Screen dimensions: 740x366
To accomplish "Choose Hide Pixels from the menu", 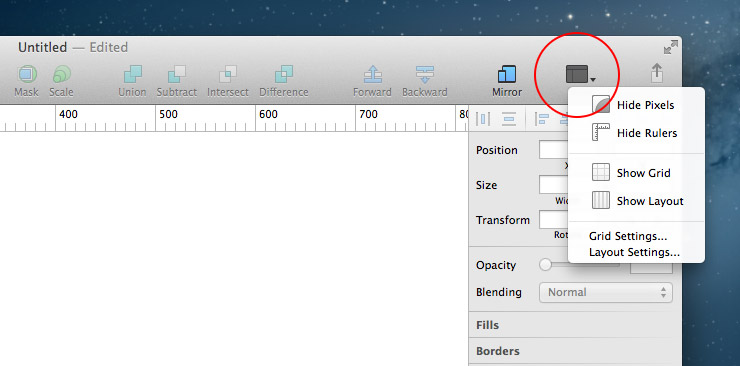I will pos(636,105).
